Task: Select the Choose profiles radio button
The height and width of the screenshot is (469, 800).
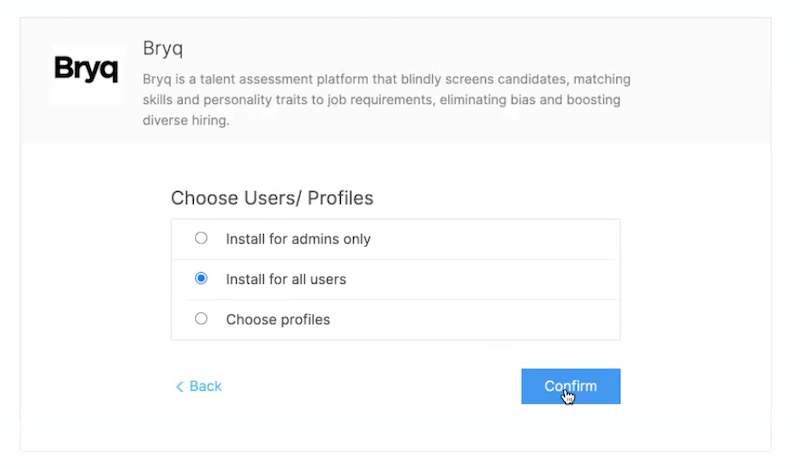Action: [201, 319]
